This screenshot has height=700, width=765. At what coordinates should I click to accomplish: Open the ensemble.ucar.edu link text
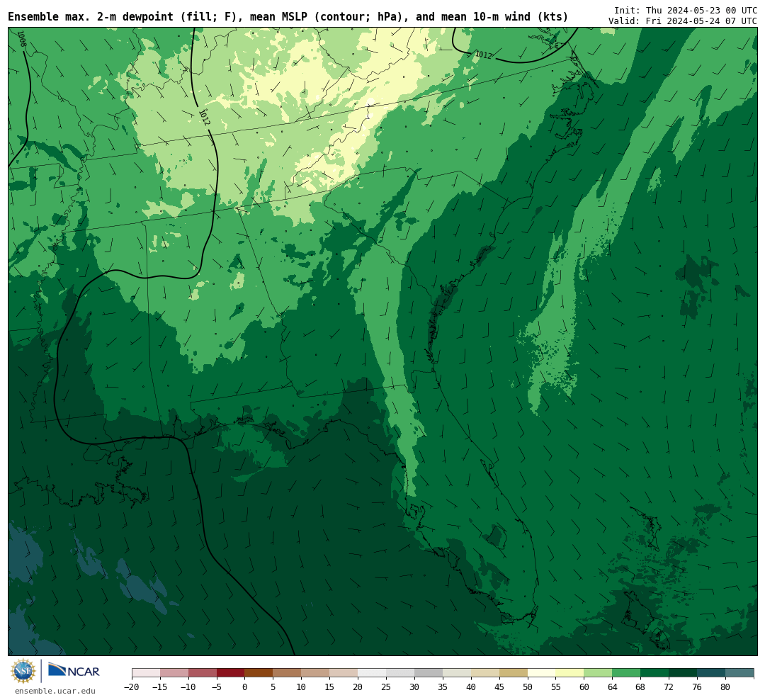[55, 691]
